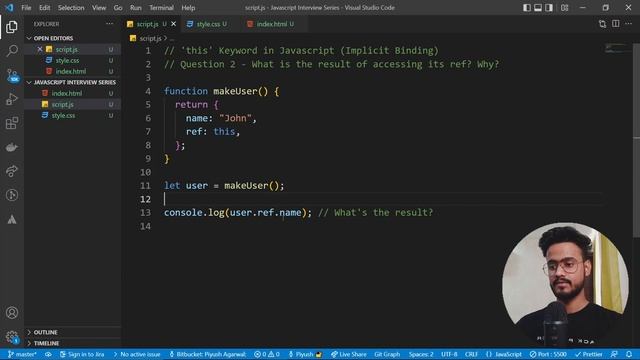Image resolution: width=640 pixels, height=360 pixels.
Task: Open the Atlassian activity bar icon
Action: tap(12, 219)
